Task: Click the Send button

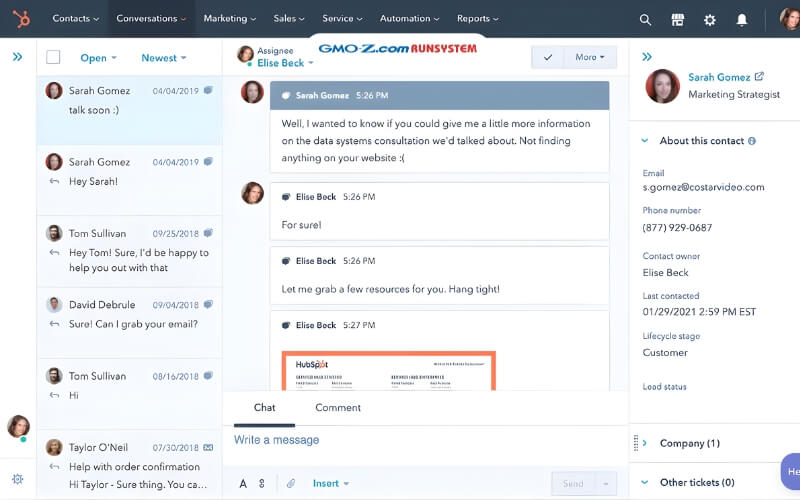Action: click(x=573, y=484)
